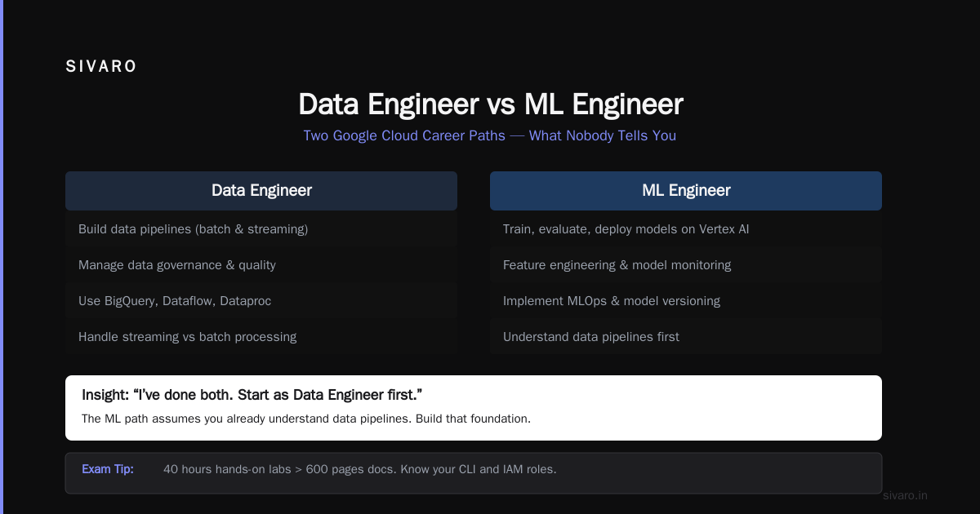Click Manage data governance & quality row
Image resolution: width=980 pixels, height=514 pixels.
tap(261, 265)
